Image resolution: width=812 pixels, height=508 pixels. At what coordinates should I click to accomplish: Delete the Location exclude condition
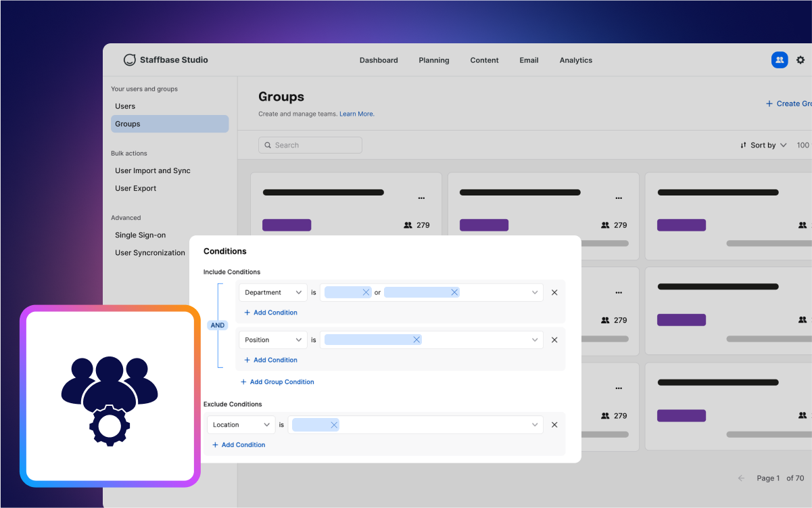pos(554,425)
